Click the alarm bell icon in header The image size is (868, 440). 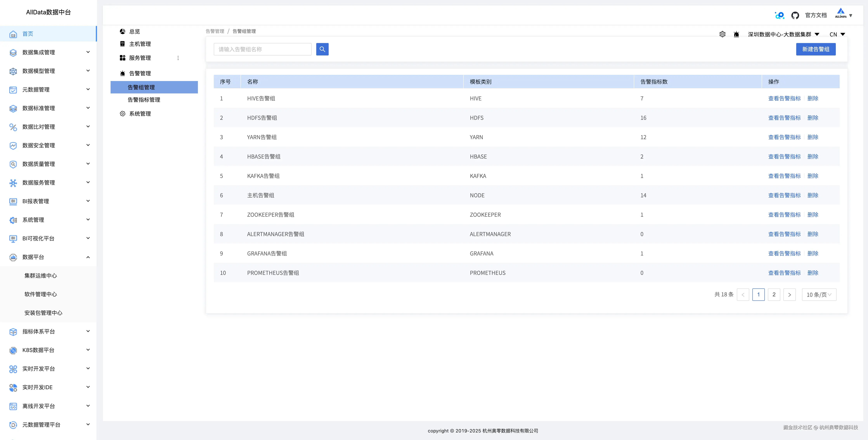point(736,34)
